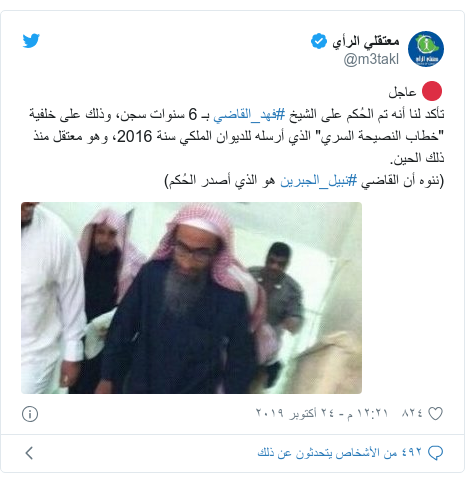465x482 pixels.
Task: Click the tweet body text paragraph
Action: (236, 136)
